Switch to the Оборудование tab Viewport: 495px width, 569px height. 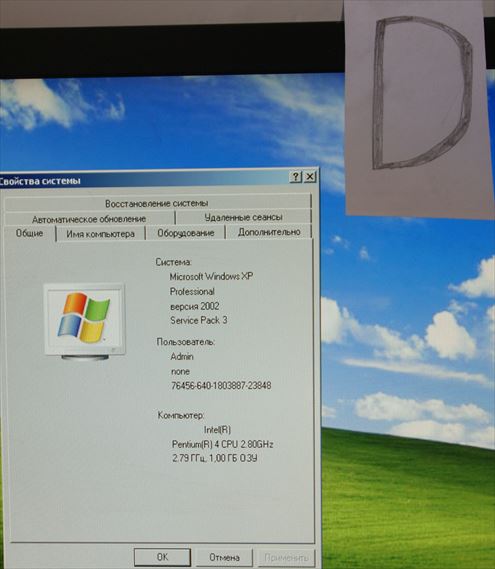point(185,233)
